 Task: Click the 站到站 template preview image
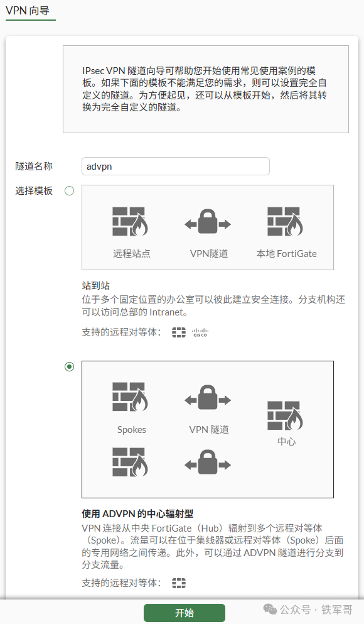pos(209,227)
